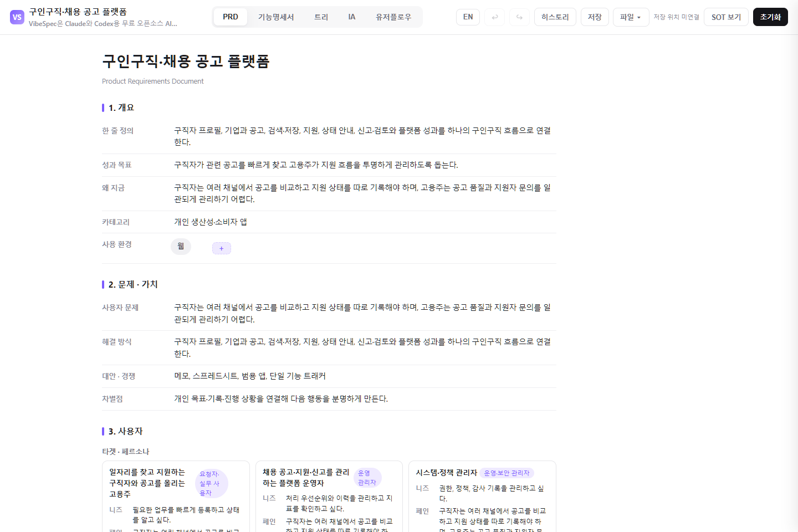Click the 요청자·실무 사용자 persona tag
This screenshot has width=798, height=532.
point(212,483)
